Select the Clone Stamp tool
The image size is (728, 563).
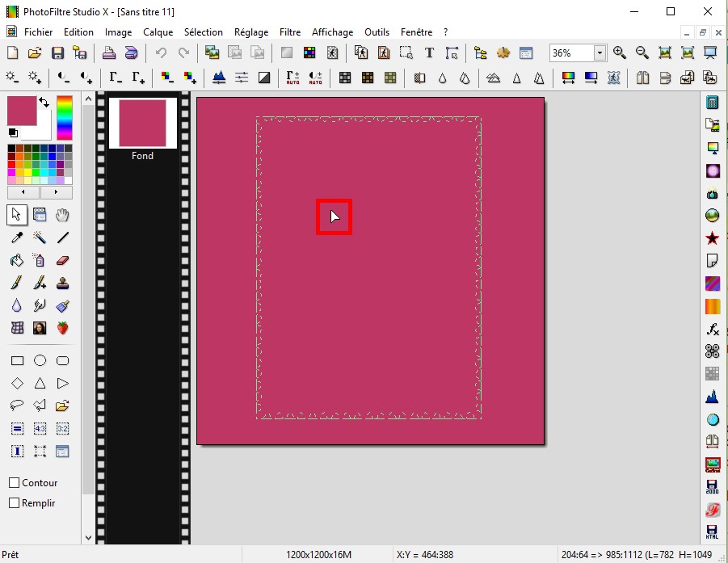click(x=62, y=283)
